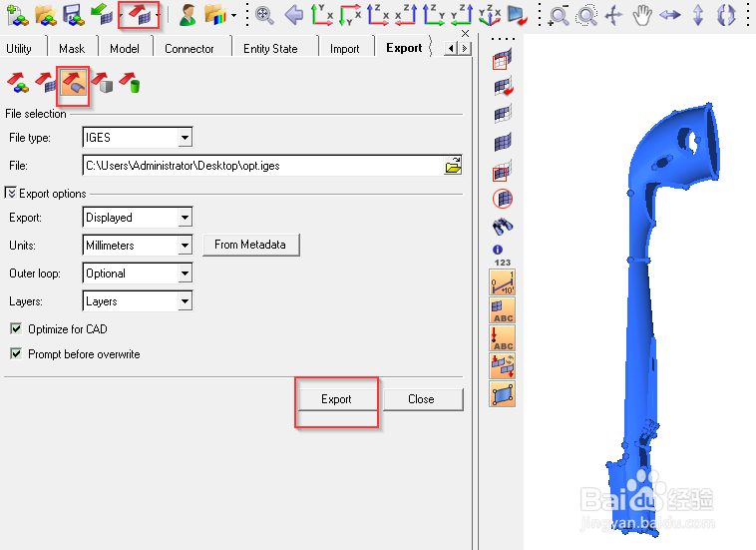Select the Export BOM gray cube icon

pos(102,83)
